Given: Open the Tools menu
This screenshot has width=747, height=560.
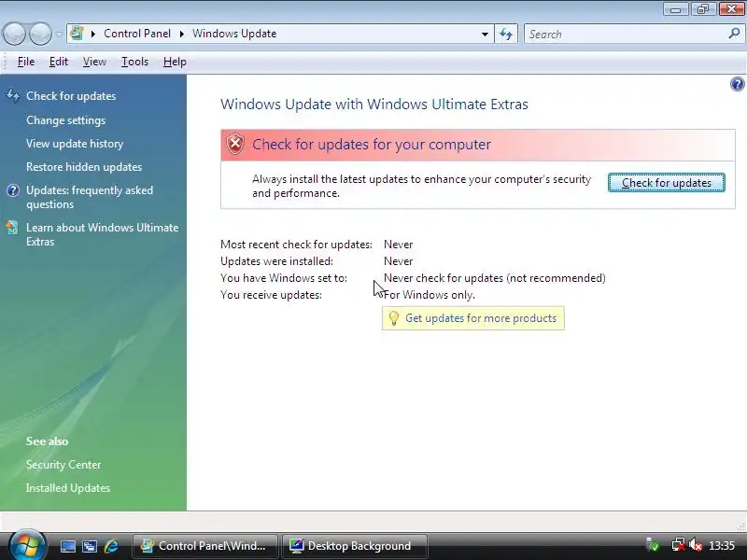Looking at the screenshot, I should pos(134,62).
